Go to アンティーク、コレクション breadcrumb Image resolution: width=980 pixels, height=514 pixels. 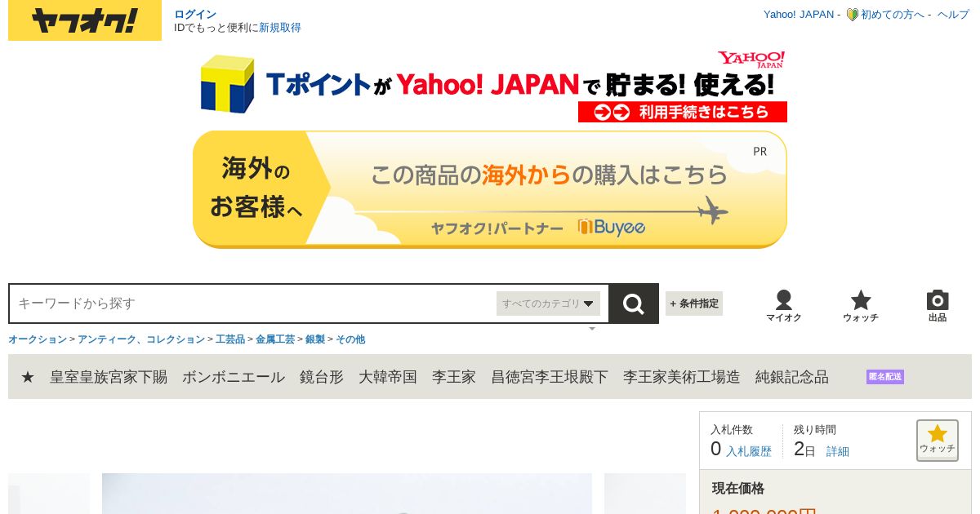[x=141, y=339]
